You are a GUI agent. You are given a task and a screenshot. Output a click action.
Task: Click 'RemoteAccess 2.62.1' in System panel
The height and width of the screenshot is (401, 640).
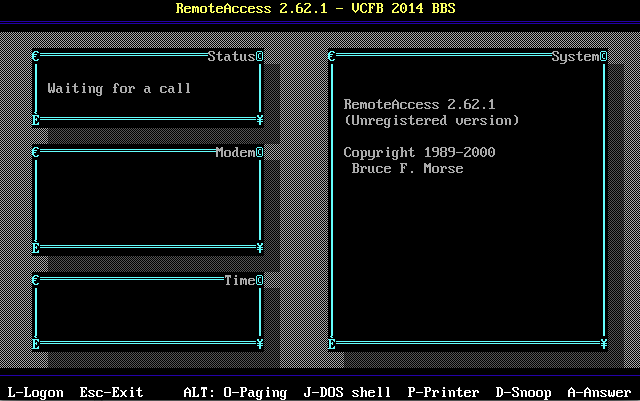(419, 105)
